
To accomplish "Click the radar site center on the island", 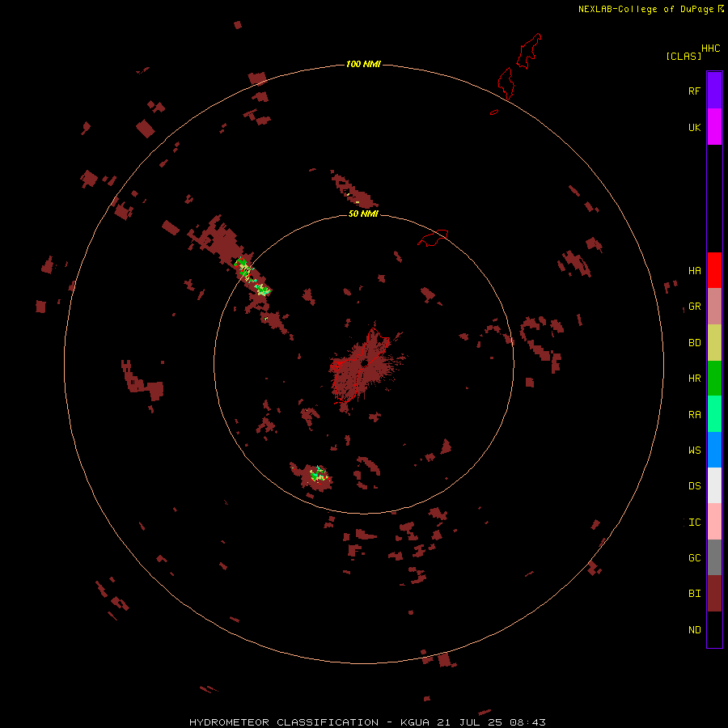I will (364, 363).
